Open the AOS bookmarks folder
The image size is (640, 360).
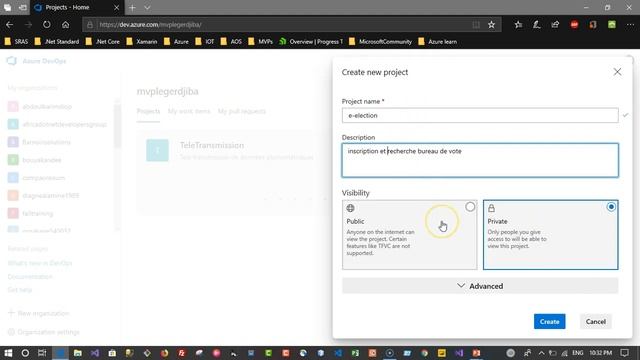point(231,42)
